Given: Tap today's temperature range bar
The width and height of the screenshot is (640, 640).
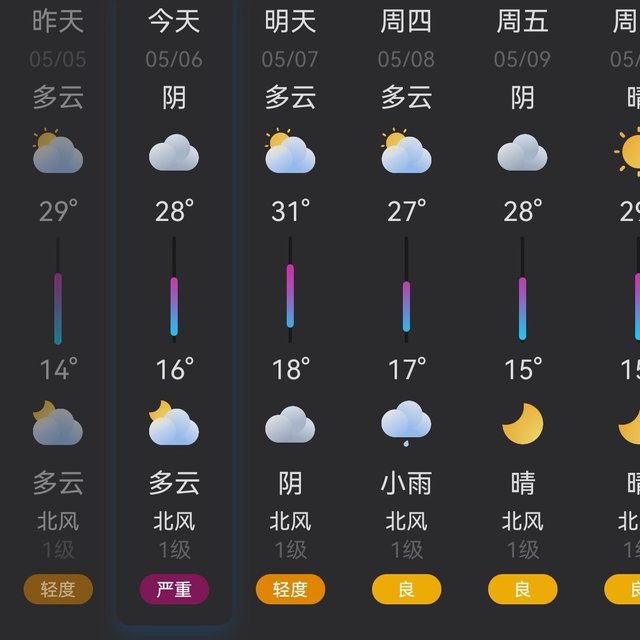Looking at the screenshot, I should pyautogui.click(x=174, y=289).
